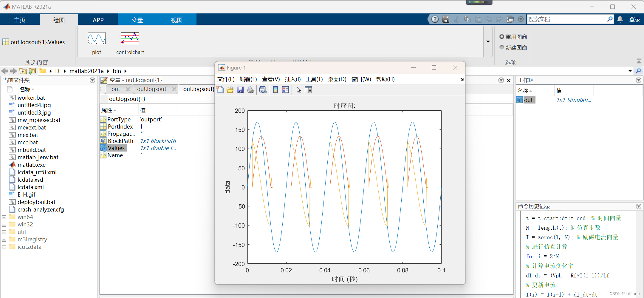Click New Figure icon in Figure 1 toolbar
This screenshot has width=644, height=298.
click(220, 90)
